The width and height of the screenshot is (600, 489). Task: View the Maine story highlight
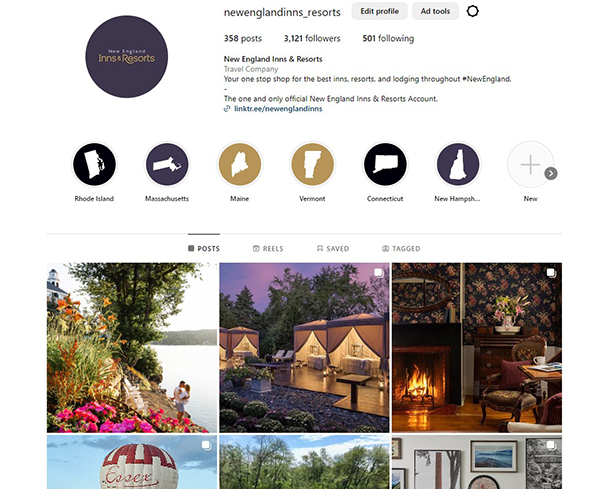pyautogui.click(x=240, y=165)
